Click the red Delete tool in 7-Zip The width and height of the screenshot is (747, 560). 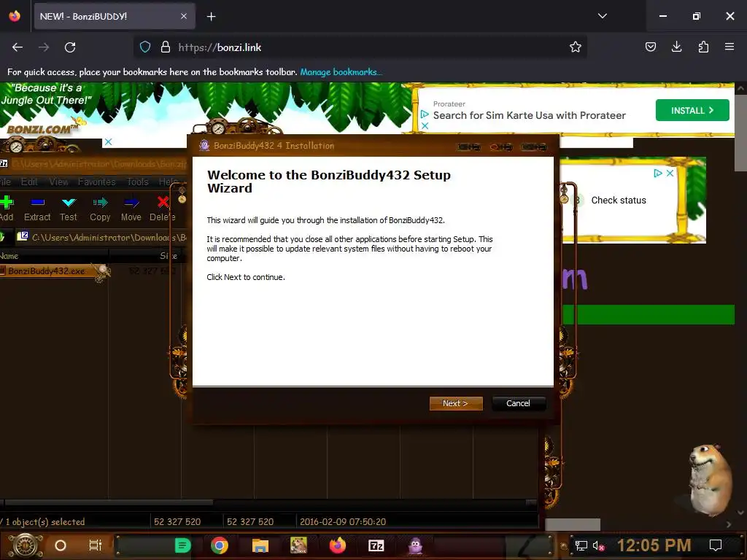pyautogui.click(x=163, y=209)
